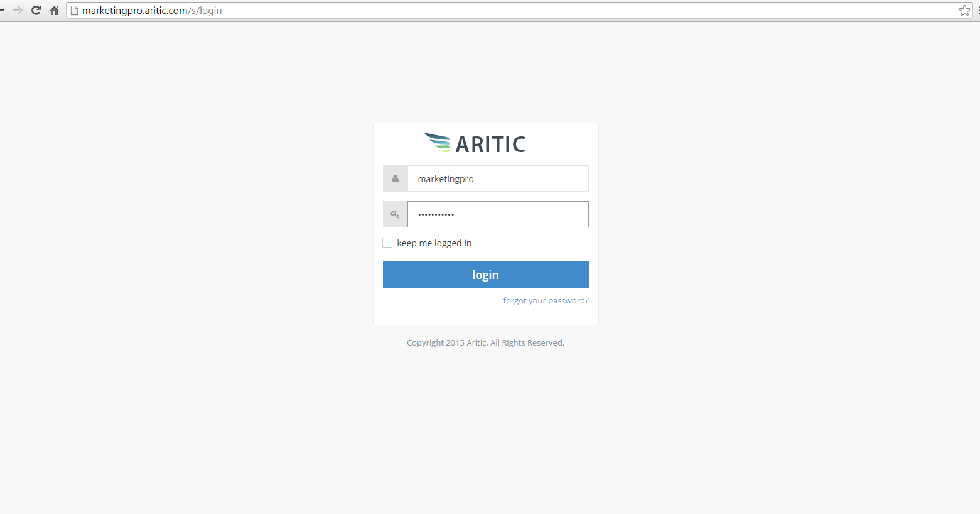Reload the page with refresh icon
Screen dimensions: 980x514
[x=36, y=10]
